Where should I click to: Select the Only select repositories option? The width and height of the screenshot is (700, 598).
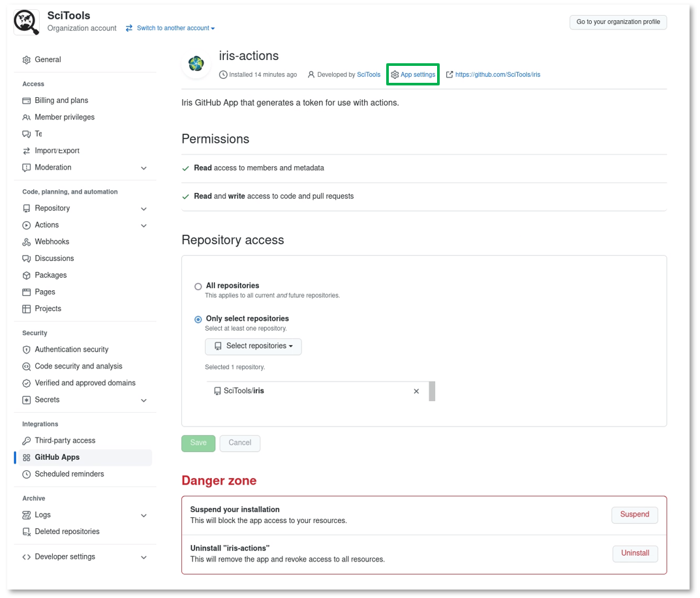pyautogui.click(x=198, y=320)
